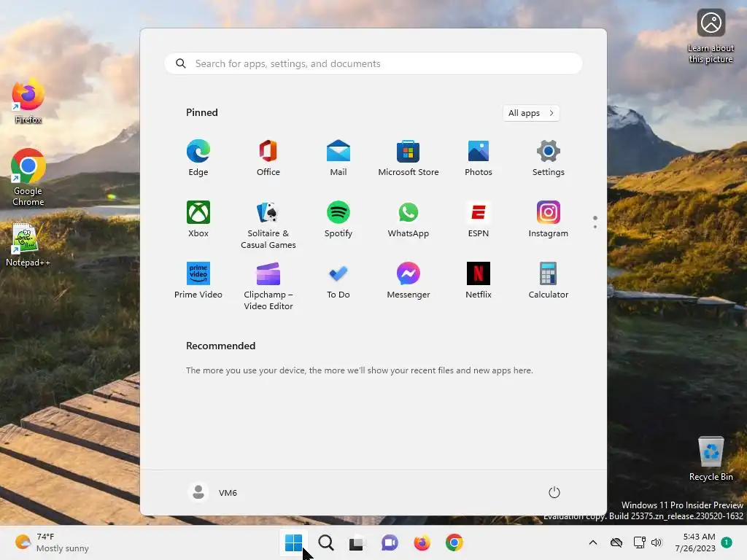Screen dimensions: 747x560
Task: Select the Recycle Bin on desktop
Action: pyautogui.click(x=711, y=458)
